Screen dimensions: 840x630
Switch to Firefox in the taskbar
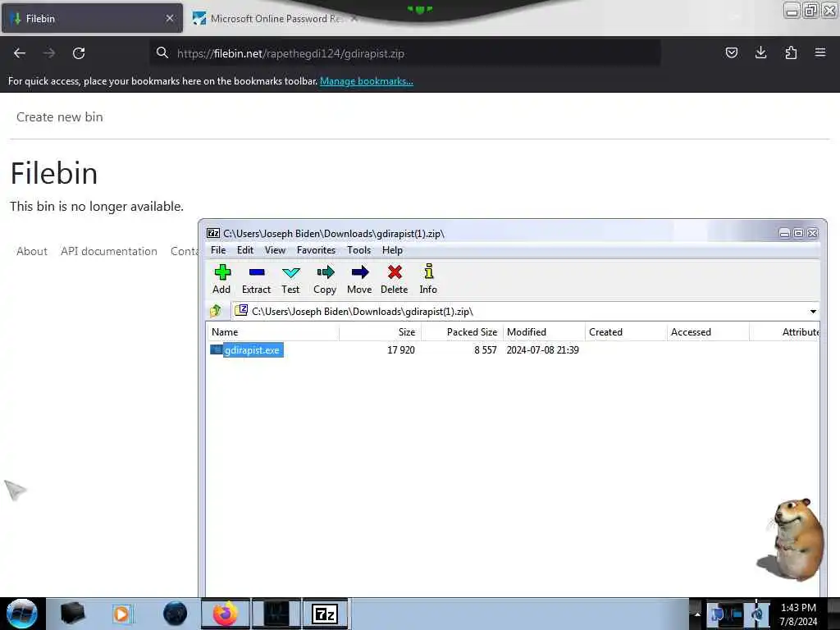click(226, 614)
